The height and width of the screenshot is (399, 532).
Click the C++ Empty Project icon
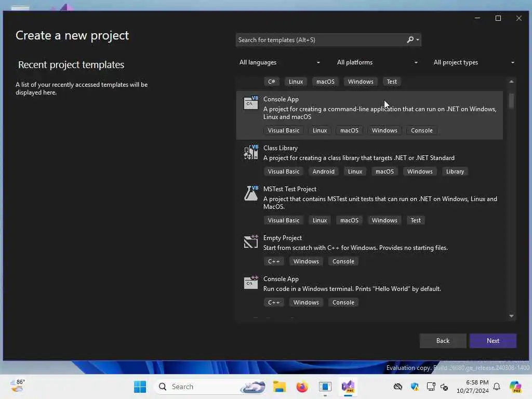coord(251,242)
